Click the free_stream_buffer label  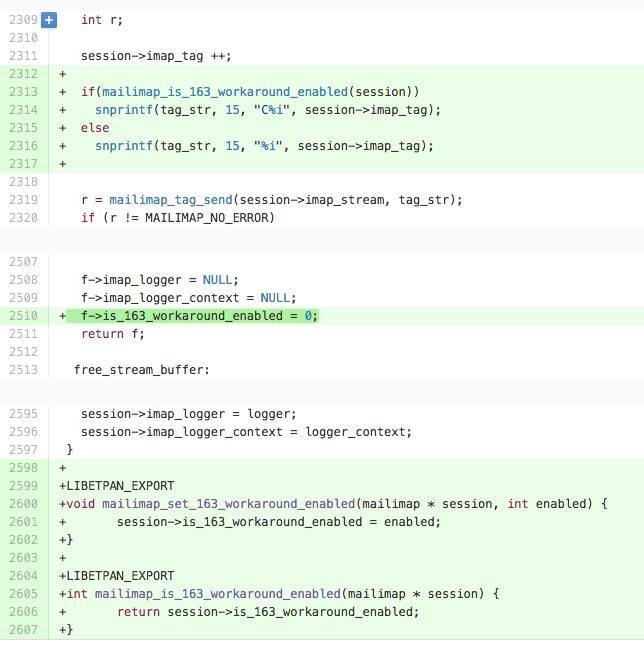pyautogui.click(x=142, y=370)
